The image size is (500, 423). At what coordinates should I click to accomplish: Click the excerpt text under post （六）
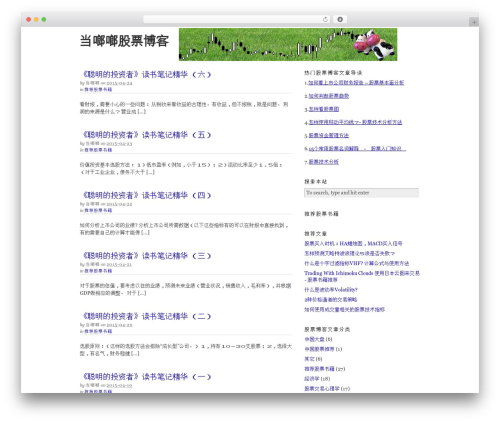(x=184, y=108)
